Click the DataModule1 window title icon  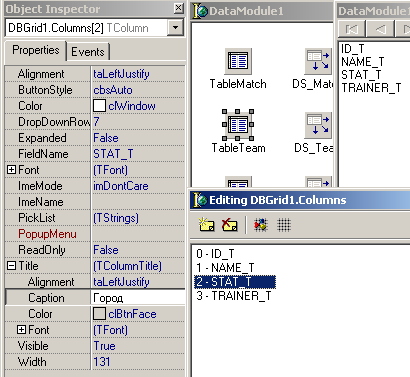200,11
